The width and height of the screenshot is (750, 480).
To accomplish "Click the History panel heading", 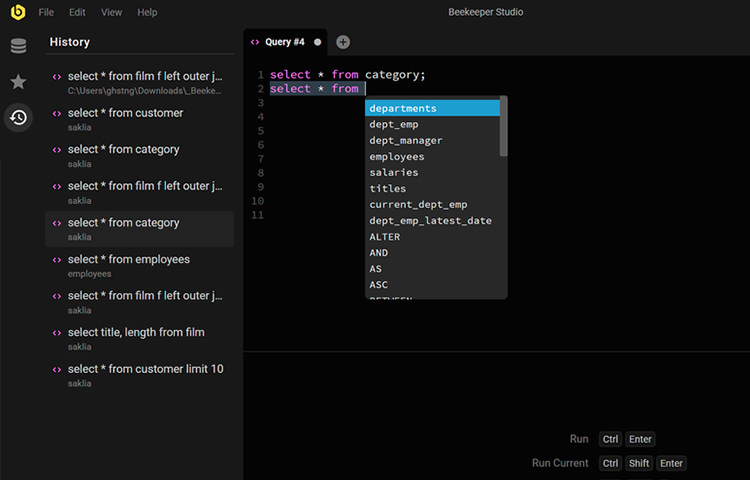I will coord(70,42).
